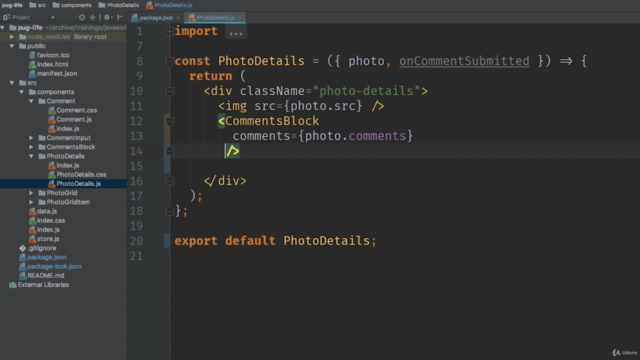Collapse CommentsBlock fold marker on line 12
The height and width of the screenshot is (360, 640).
click(170, 121)
